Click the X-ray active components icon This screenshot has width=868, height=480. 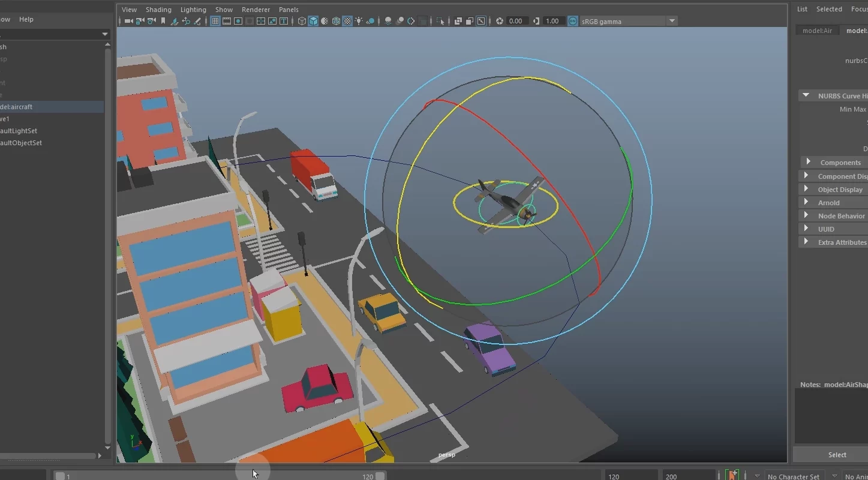[470, 21]
